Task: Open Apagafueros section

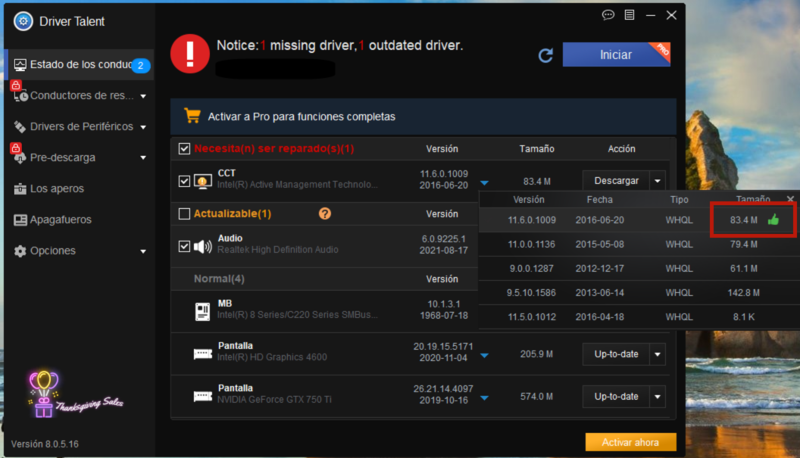Action: pos(81,220)
